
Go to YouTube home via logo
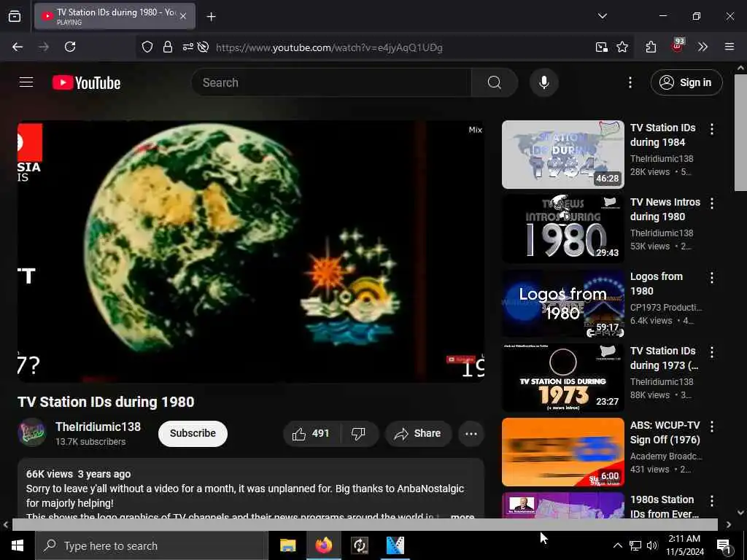pos(86,83)
